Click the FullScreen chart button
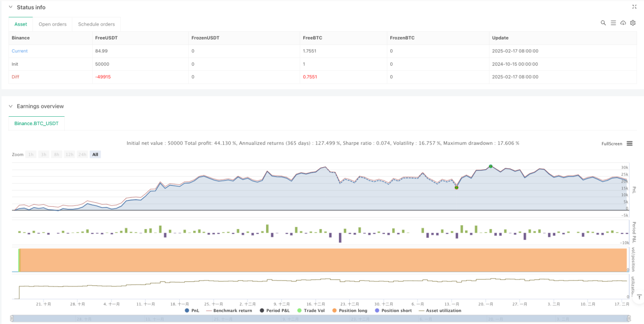 (x=612, y=143)
